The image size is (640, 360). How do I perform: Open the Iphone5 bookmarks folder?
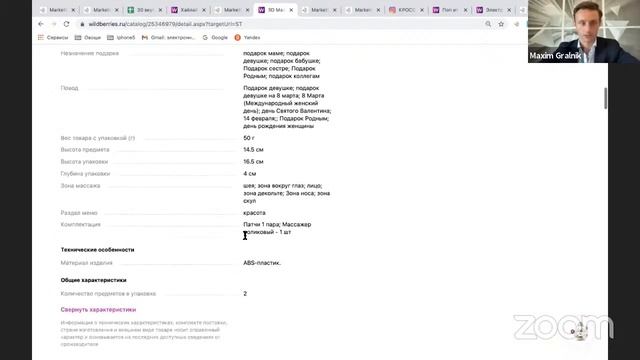point(121,38)
